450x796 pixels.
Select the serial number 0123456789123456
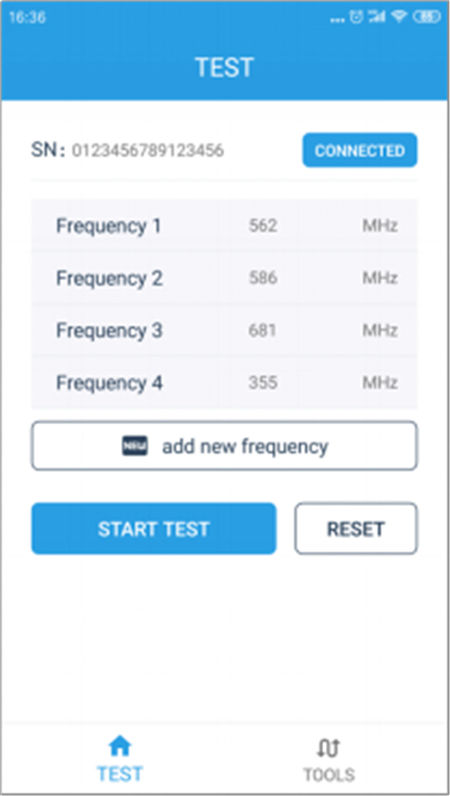[x=148, y=150]
